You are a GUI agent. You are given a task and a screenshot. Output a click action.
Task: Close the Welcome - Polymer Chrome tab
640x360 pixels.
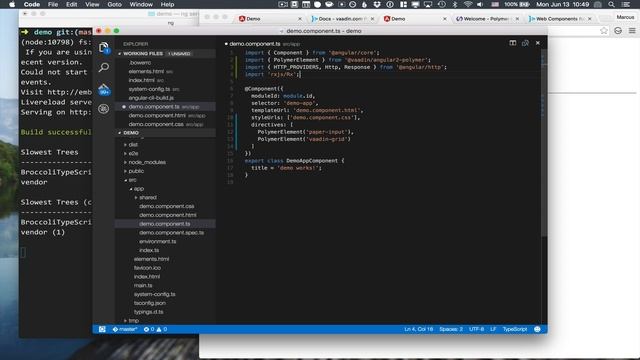(x=517, y=19)
